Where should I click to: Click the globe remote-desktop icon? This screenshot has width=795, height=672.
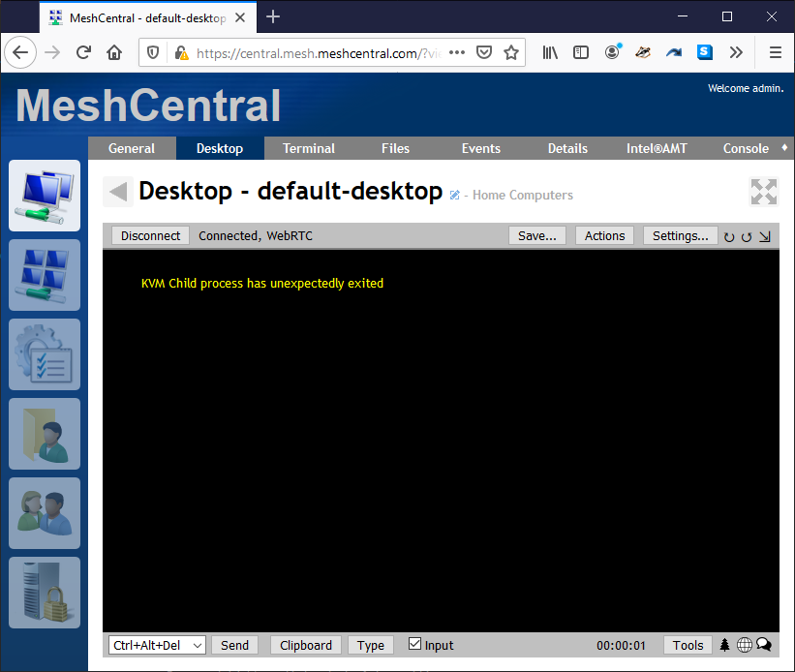pyautogui.click(x=745, y=644)
